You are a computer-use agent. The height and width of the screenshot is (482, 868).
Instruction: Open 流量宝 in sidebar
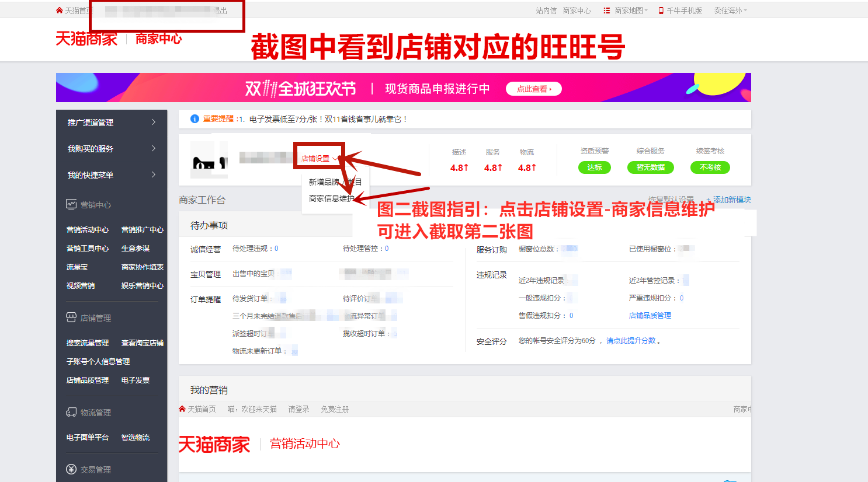[77, 267]
